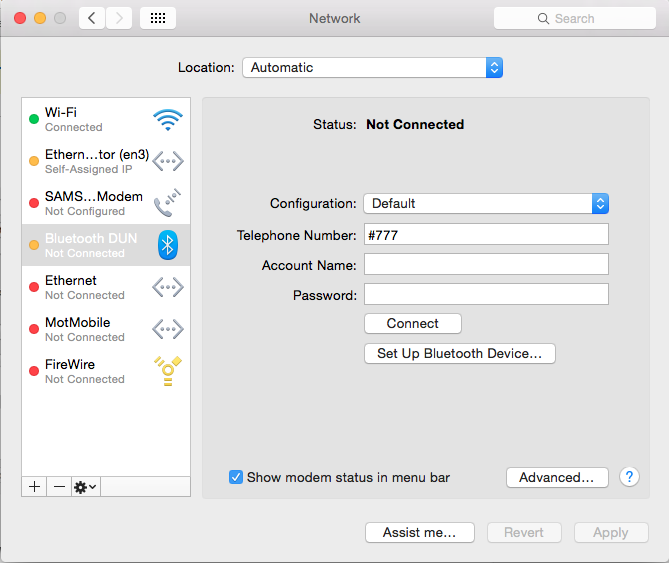
Task: Select the Ethernet Not Connected service
Action: point(106,287)
